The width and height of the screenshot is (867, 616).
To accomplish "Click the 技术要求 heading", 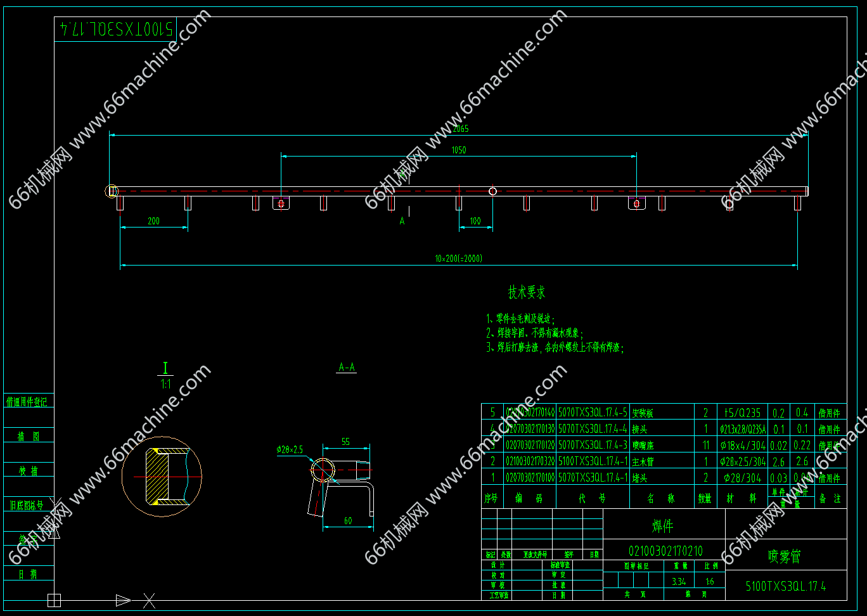I will point(527,292).
